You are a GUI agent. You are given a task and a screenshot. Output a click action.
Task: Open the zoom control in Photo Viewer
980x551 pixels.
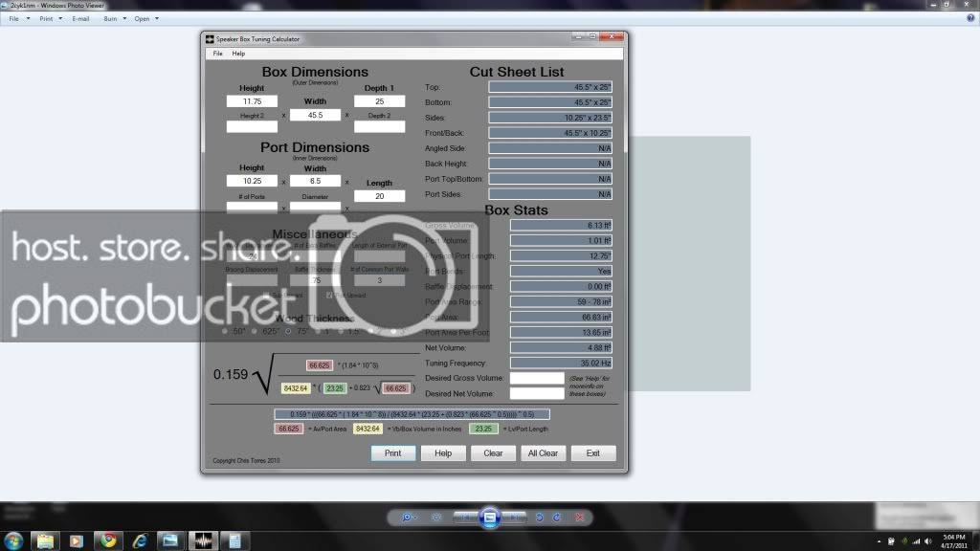tap(408, 518)
